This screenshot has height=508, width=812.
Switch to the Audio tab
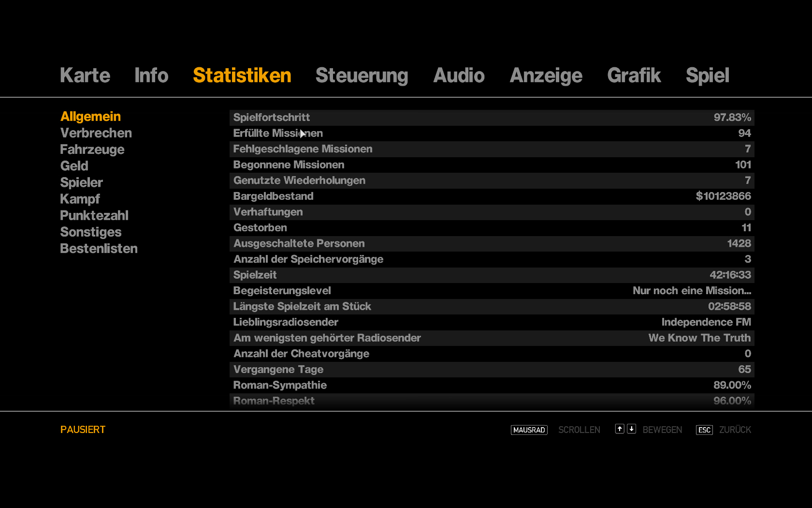pyautogui.click(x=459, y=75)
